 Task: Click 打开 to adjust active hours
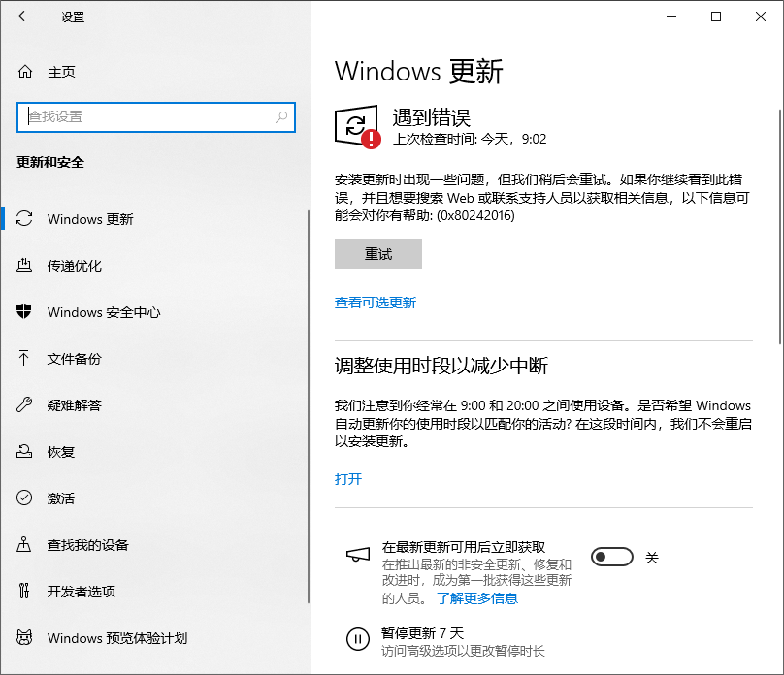(x=347, y=479)
